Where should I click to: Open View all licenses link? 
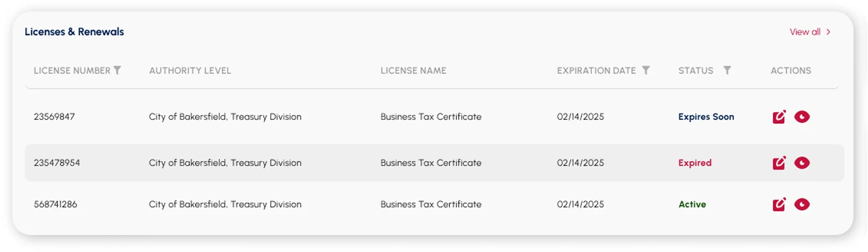(805, 32)
